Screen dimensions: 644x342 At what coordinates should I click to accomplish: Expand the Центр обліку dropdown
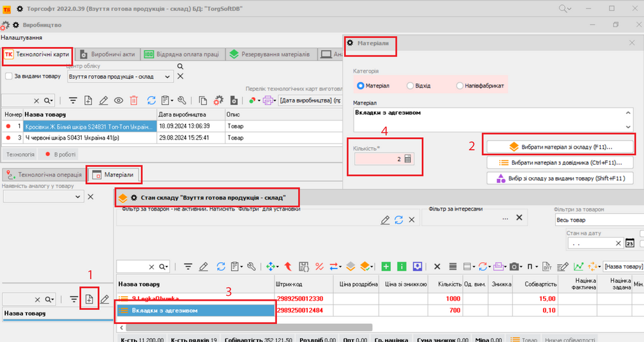click(167, 77)
